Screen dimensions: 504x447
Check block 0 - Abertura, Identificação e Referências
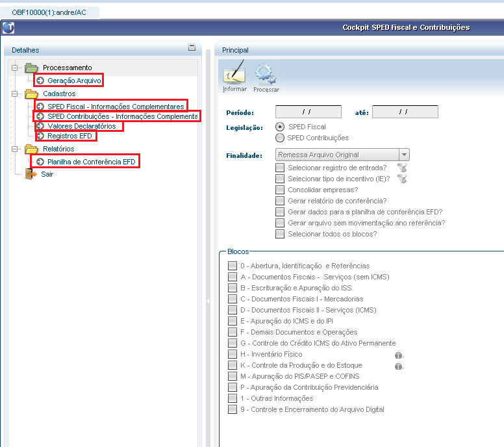pos(233,266)
